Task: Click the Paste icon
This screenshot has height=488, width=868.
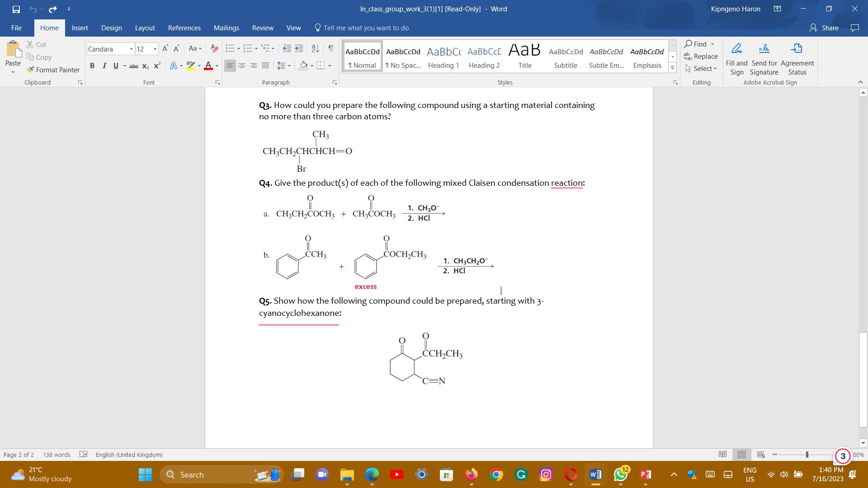Action: click(13, 49)
